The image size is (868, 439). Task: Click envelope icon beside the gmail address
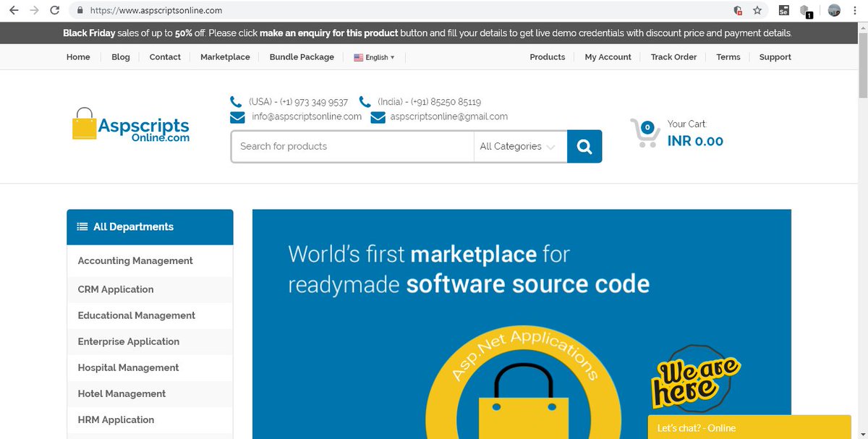point(378,117)
